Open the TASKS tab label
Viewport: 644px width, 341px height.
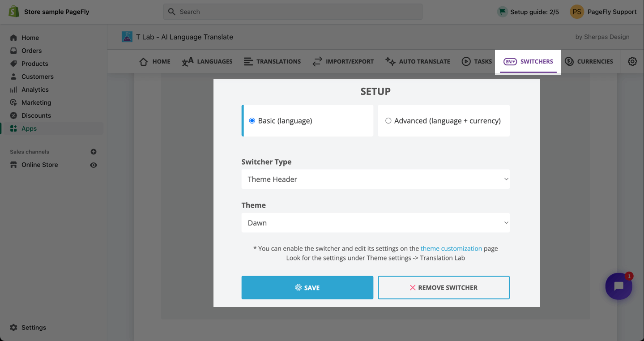pos(483,61)
